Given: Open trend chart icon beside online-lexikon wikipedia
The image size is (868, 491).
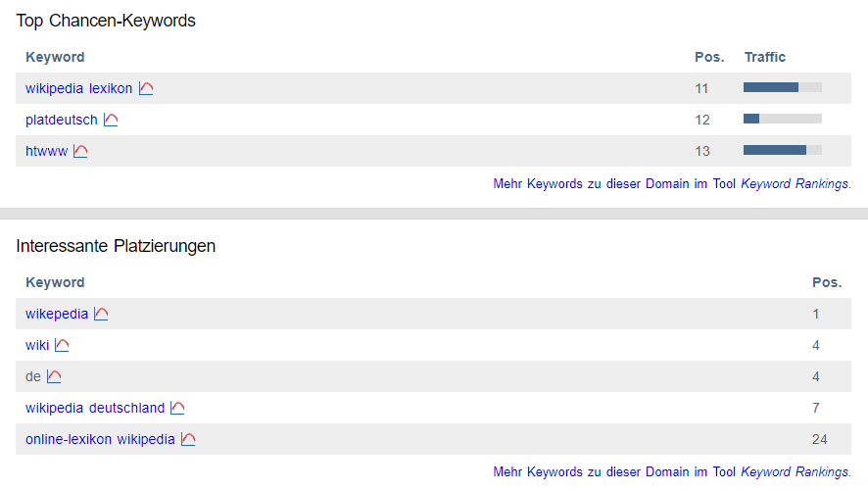Looking at the screenshot, I should 188,439.
